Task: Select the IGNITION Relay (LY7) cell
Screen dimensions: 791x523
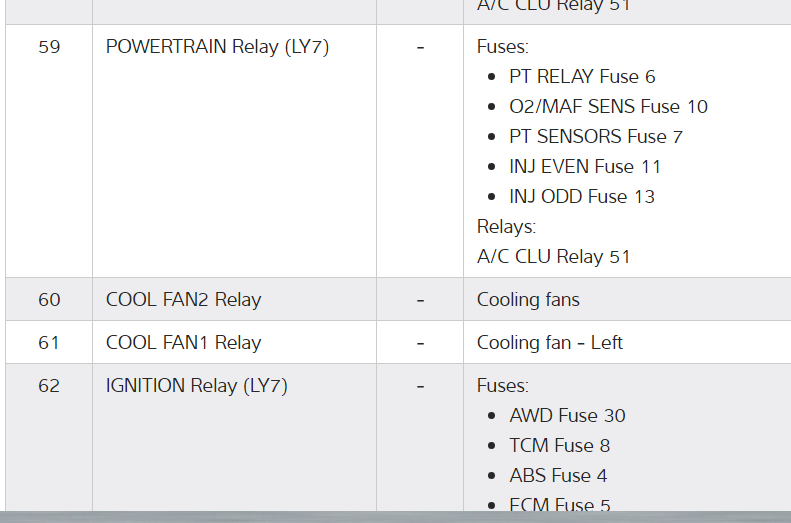Action: pos(196,386)
